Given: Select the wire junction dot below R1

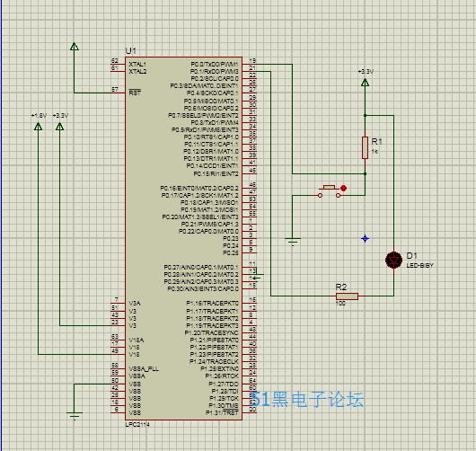Looking at the screenshot, I should pyautogui.click(x=365, y=173).
